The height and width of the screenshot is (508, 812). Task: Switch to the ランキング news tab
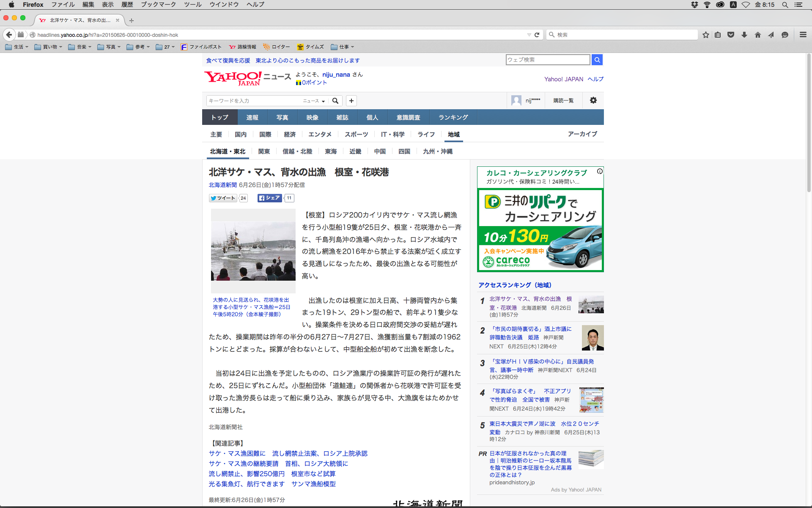453,117
